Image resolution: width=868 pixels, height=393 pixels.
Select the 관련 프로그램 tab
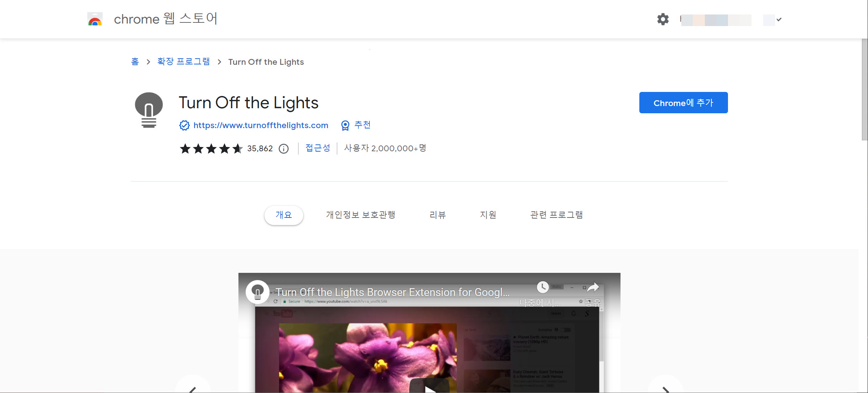(556, 215)
